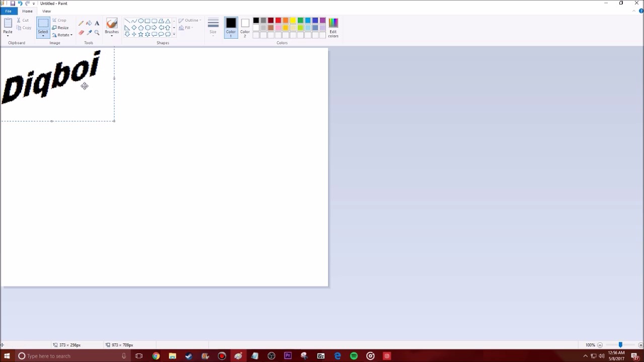Viewport: 644px width, 362px height.
Task: Open Spotify from the taskbar
Action: point(354,356)
